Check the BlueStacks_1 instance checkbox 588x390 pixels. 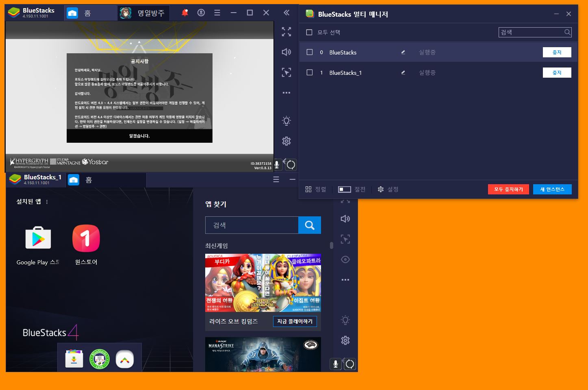pos(310,72)
